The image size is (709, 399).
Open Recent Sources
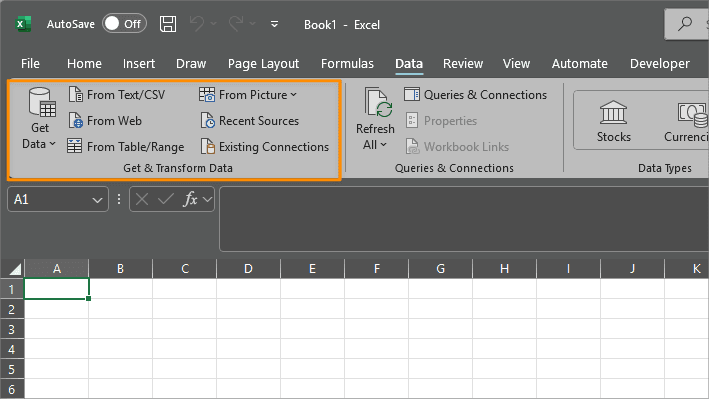coord(250,121)
